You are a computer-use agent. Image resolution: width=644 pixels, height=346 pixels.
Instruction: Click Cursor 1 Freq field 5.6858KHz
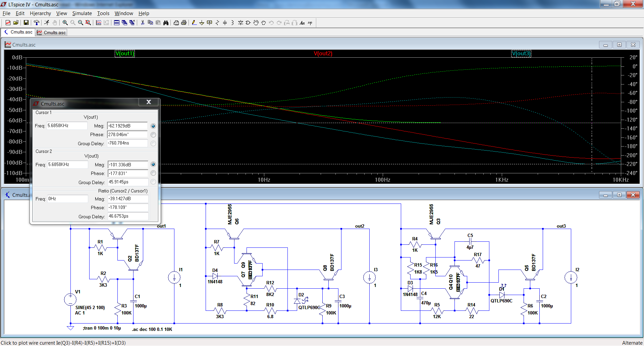(67, 126)
